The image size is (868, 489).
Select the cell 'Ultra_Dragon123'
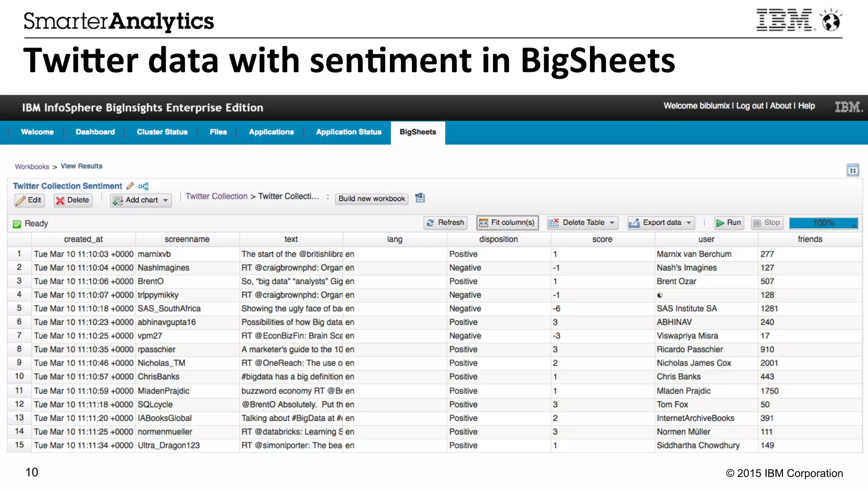(187, 445)
